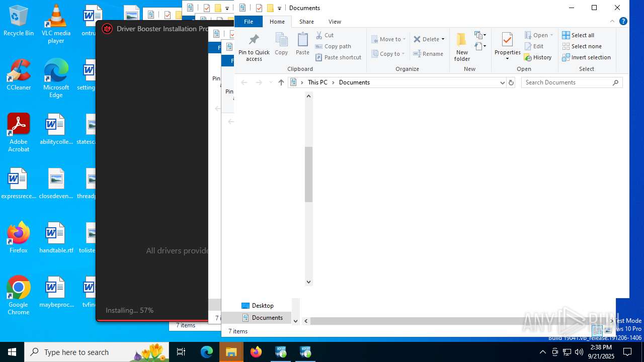Image resolution: width=644 pixels, height=362 pixels.
Task: Click the Edit command in the Open group
Action: pyautogui.click(x=534, y=46)
